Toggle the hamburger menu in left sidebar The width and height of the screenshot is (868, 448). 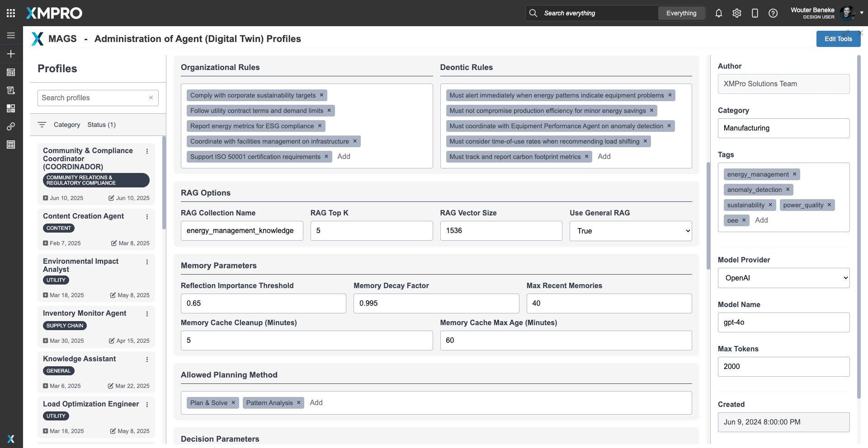[11, 35]
